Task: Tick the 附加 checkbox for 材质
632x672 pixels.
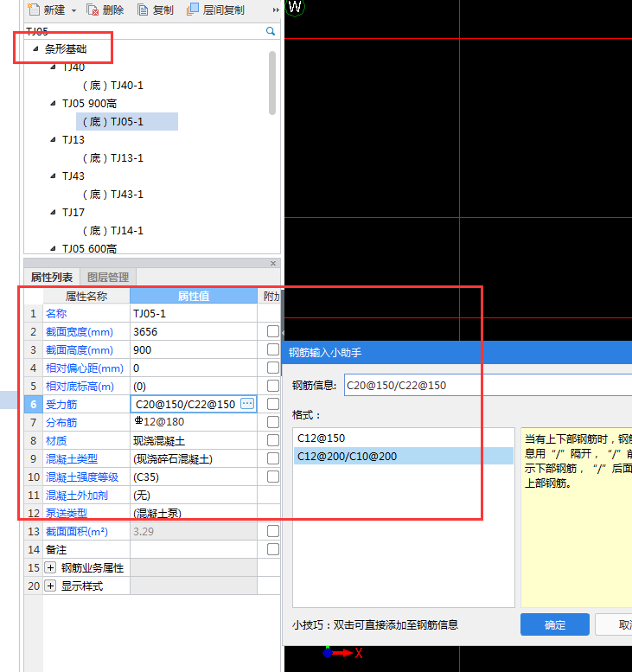Action: click(273, 440)
